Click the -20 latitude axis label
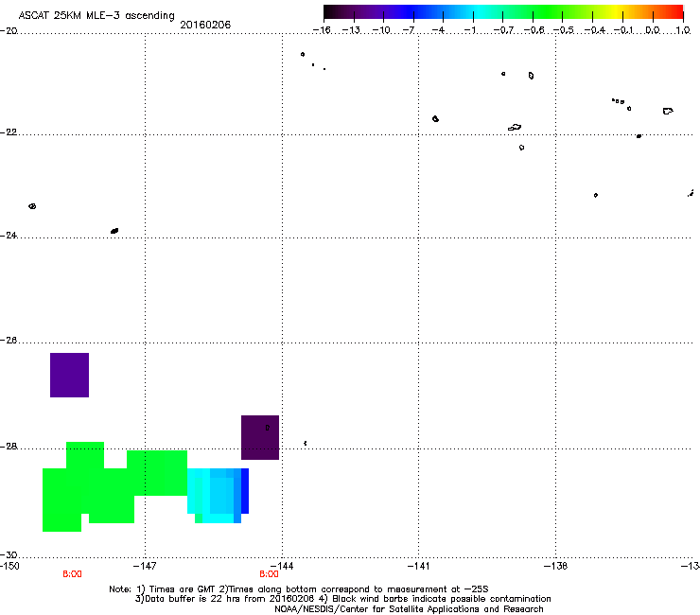Image resolution: width=700 pixels, height=615 pixels. point(9,31)
